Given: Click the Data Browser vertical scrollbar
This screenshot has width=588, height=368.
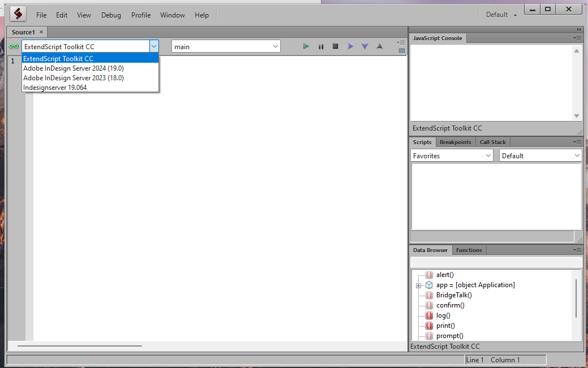Looking at the screenshot, I should tap(576, 298).
